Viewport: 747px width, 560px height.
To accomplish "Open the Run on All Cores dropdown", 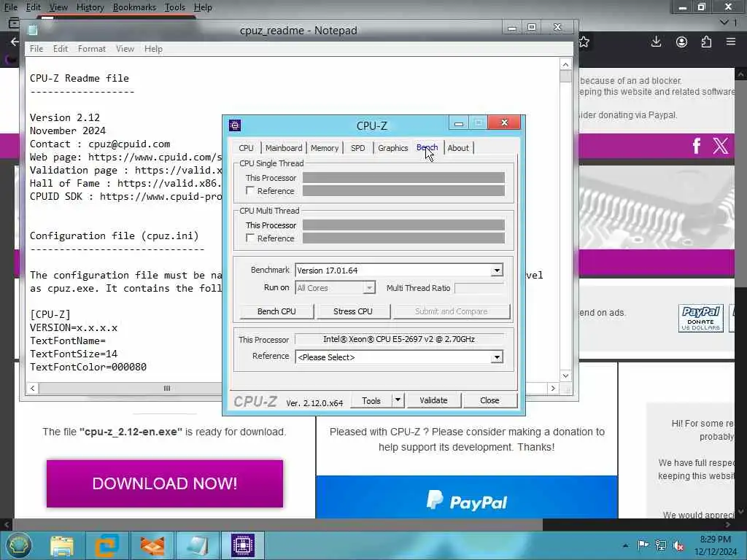I will pyautogui.click(x=368, y=287).
